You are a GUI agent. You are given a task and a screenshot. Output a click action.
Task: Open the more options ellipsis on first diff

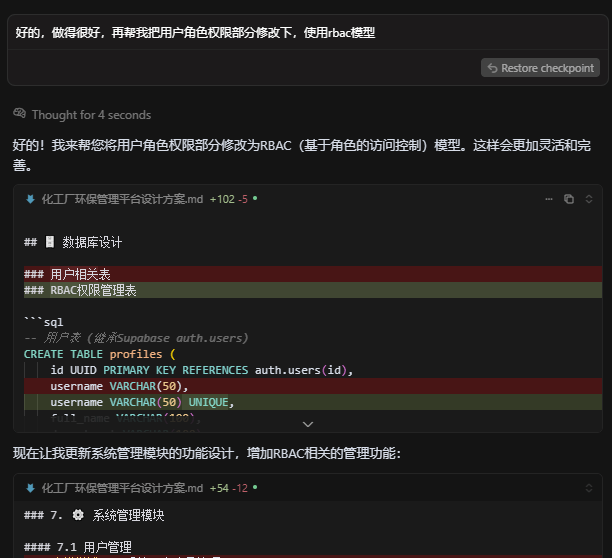tap(549, 199)
